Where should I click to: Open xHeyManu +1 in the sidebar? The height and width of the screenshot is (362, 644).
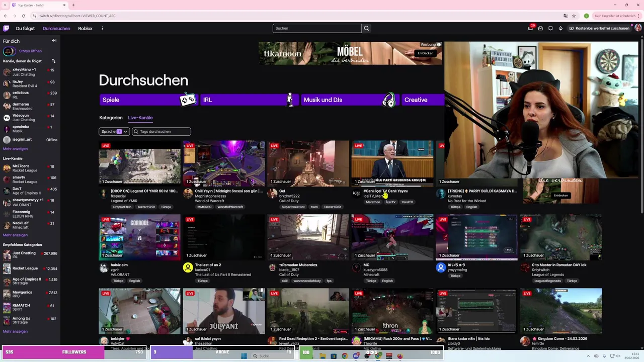(x=30, y=72)
